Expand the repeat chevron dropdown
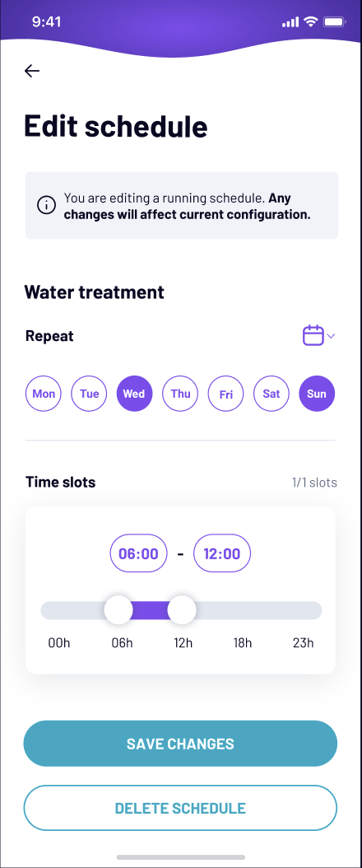 (x=331, y=336)
